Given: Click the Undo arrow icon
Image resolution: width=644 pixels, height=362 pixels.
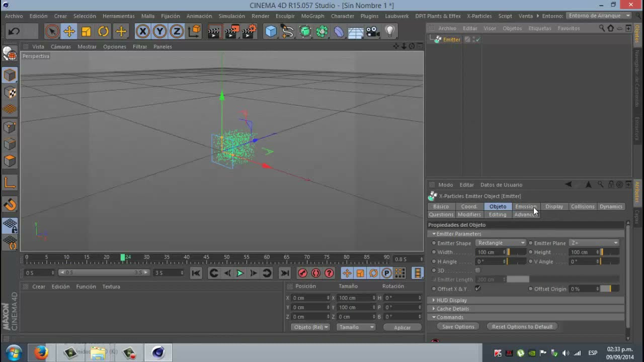Looking at the screenshot, I should (14, 32).
